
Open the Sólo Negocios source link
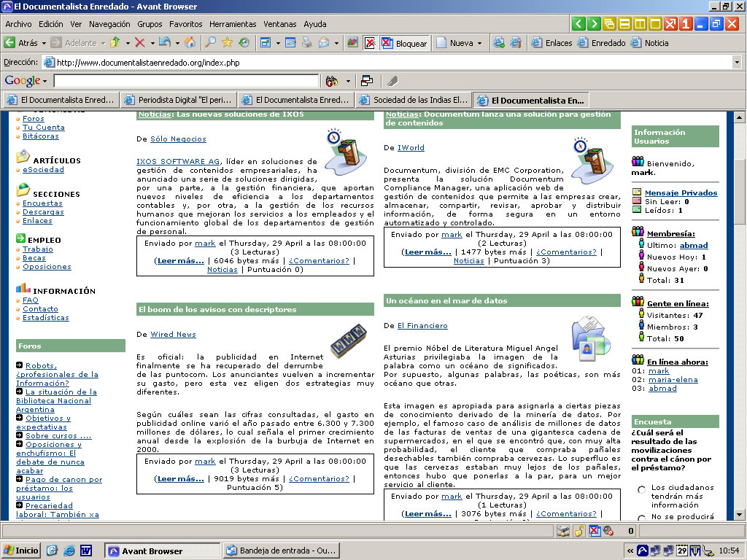coord(178,139)
